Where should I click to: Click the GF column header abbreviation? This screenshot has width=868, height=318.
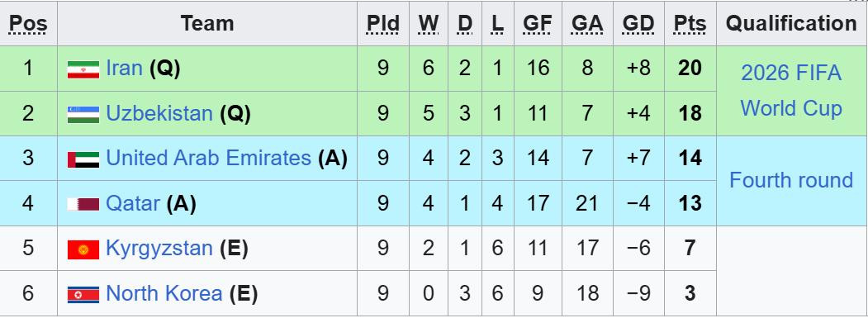[538, 24]
